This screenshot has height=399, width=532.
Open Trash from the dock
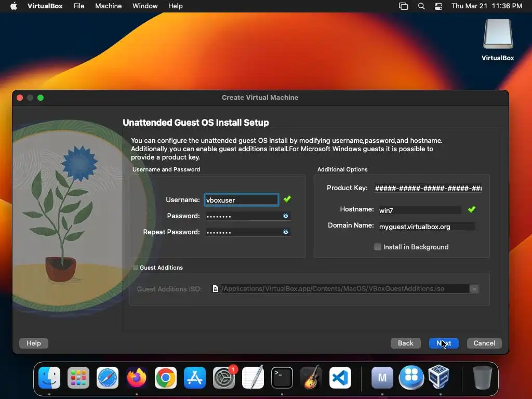(483, 378)
